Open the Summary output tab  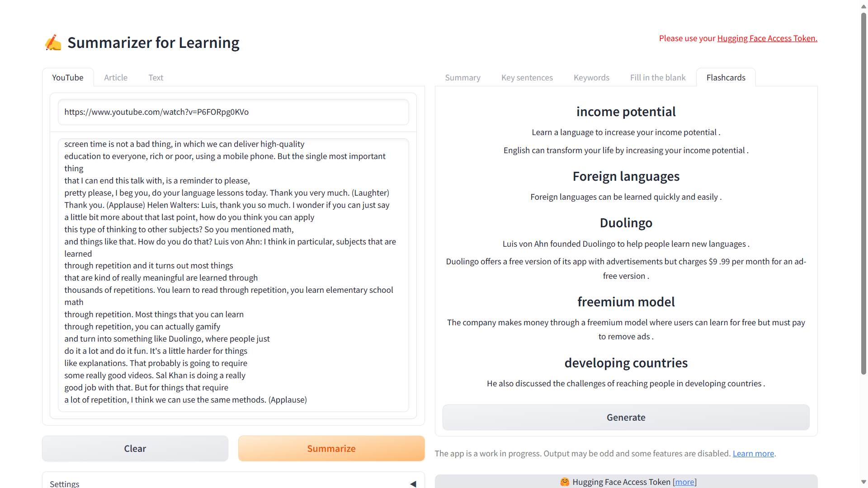click(x=462, y=77)
